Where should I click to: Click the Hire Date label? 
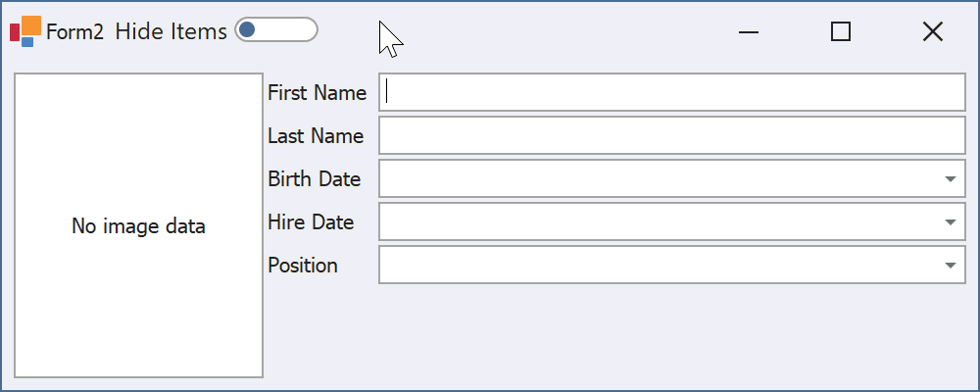(x=311, y=221)
